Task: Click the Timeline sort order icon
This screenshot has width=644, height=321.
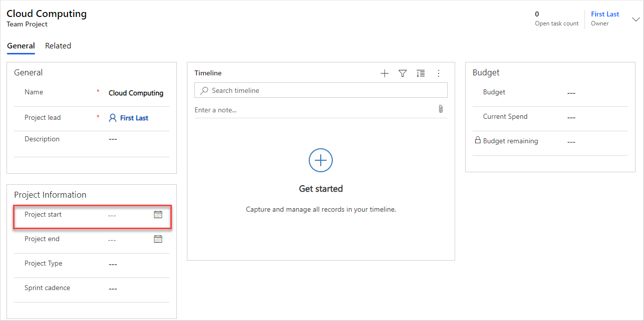Action: pos(421,73)
